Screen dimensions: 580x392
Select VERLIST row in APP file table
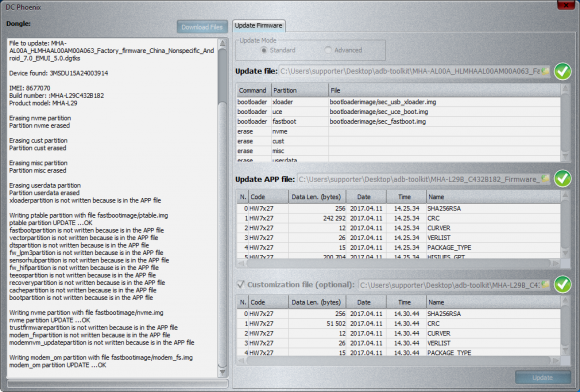398,238
